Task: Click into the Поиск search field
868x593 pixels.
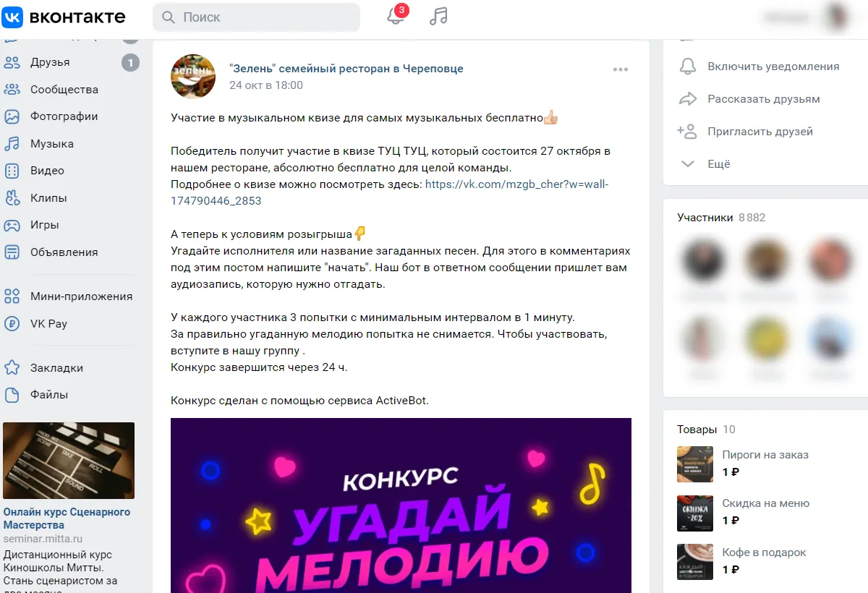Action: [x=256, y=17]
